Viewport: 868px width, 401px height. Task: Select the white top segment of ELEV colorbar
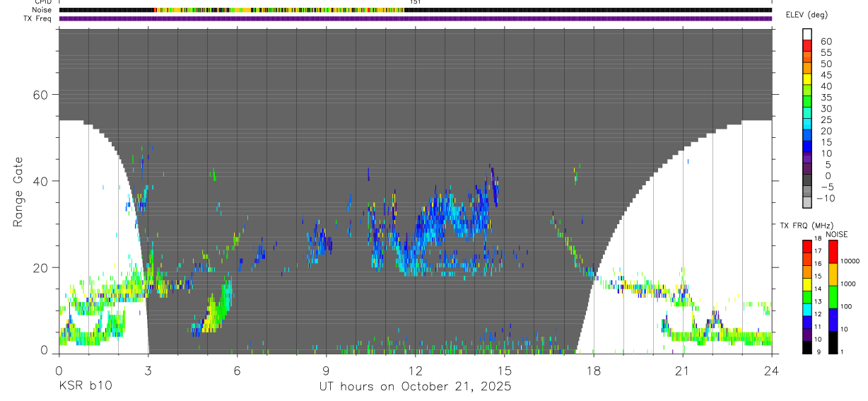click(x=807, y=34)
